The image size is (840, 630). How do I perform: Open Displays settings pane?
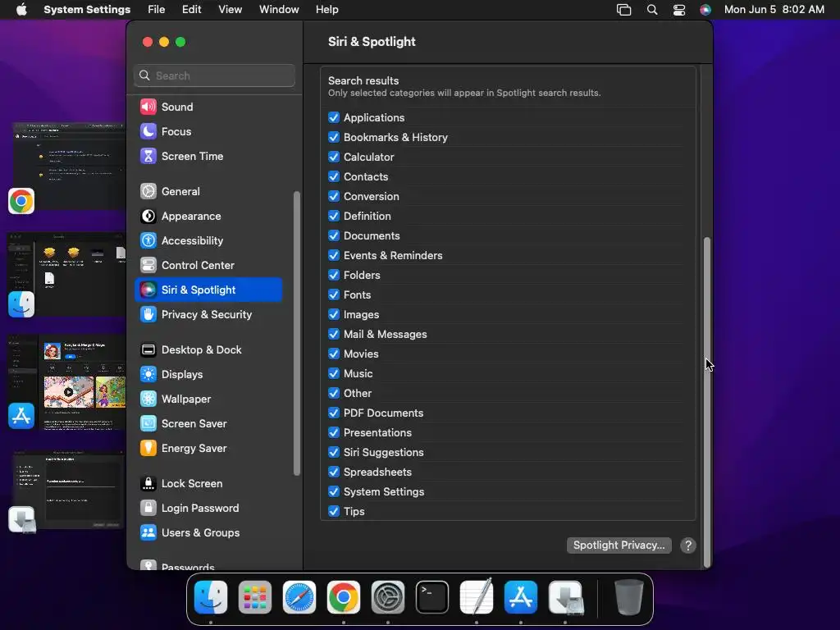click(x=208, y=374)
